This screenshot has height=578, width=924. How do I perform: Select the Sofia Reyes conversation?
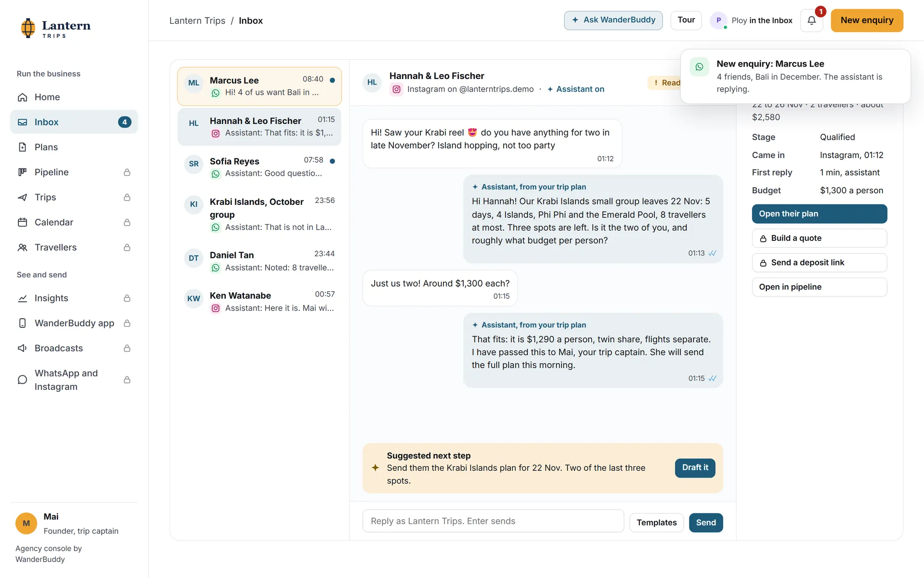pos(259,167)
